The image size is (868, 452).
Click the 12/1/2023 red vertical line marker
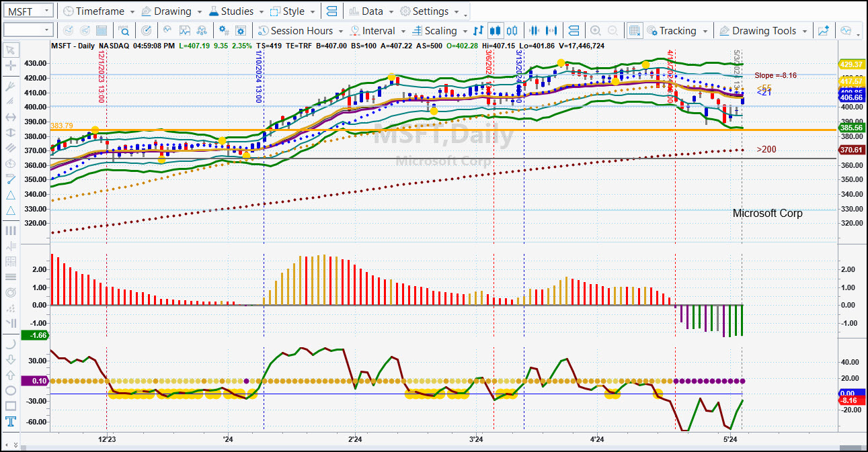(101, 77)
